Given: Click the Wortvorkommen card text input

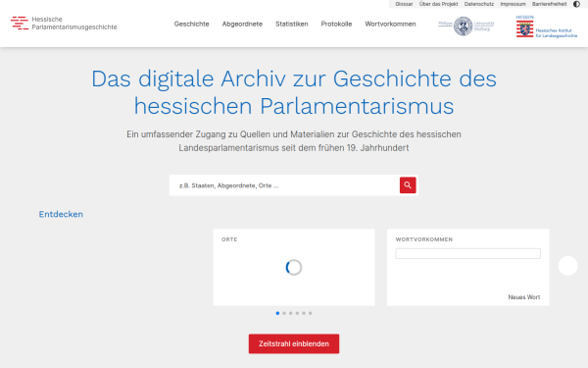Looking at the screenshot, I should pos(468,253).
